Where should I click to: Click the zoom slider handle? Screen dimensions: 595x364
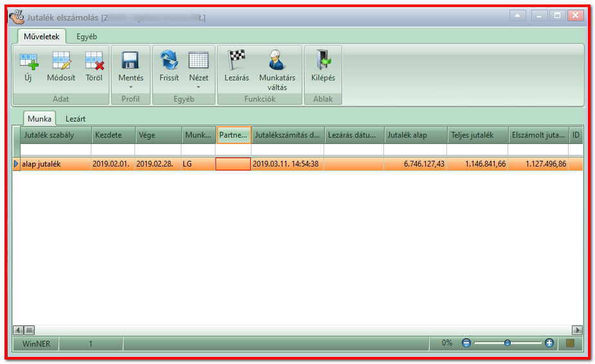click(x=508, y=343)
